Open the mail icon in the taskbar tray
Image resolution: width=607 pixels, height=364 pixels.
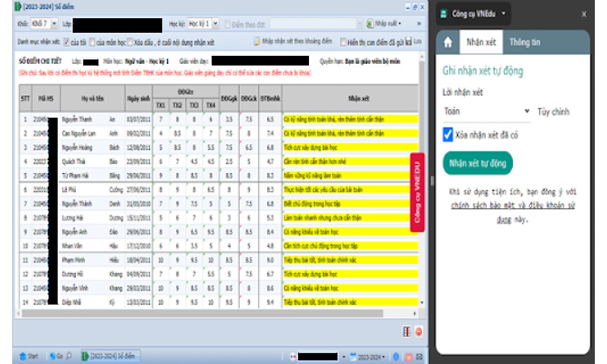(419, 357)
